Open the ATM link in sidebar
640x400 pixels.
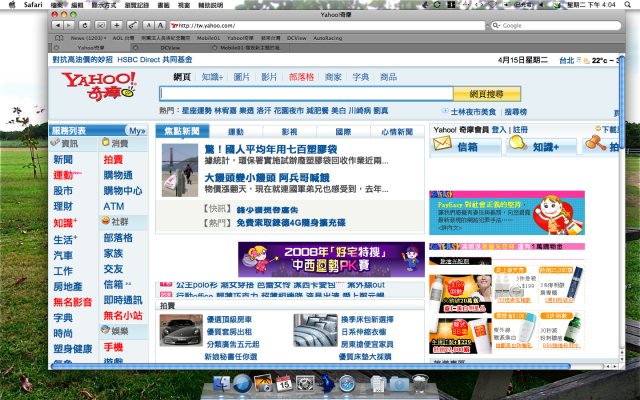[114, 207]
